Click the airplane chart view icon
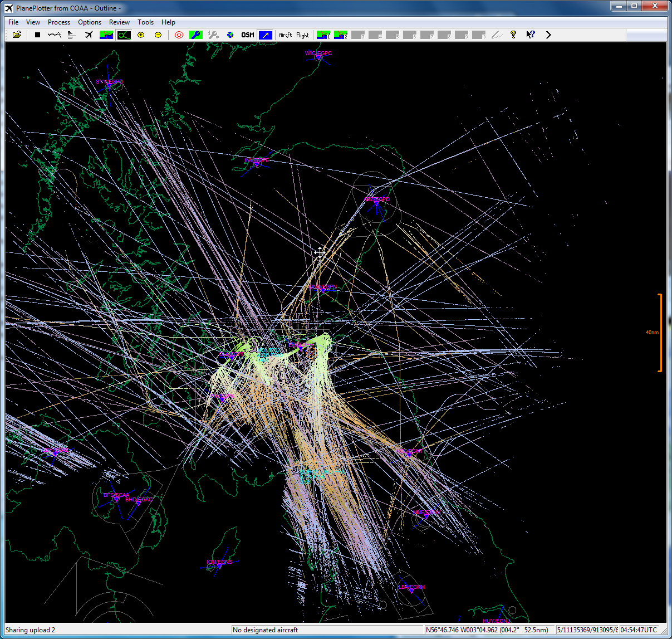Image resolution: width=672 pixels, height=639 pixels. click(89, 35)
